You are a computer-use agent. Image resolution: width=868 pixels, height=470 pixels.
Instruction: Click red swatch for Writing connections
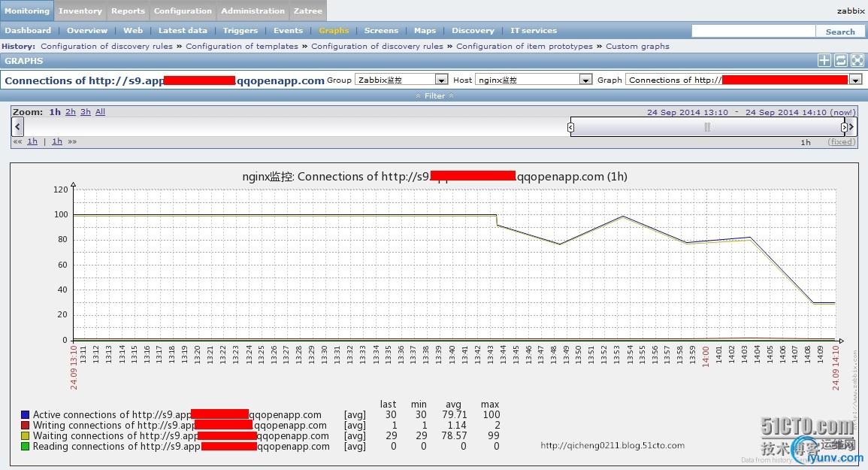coord(25,425)
